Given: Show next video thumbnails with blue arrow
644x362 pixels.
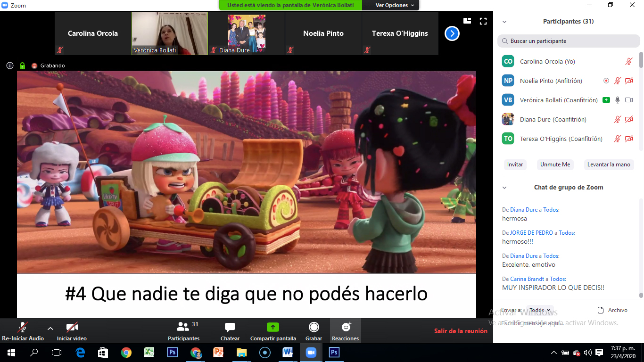Looking at the screenshot, I should (x=452, y=33).
